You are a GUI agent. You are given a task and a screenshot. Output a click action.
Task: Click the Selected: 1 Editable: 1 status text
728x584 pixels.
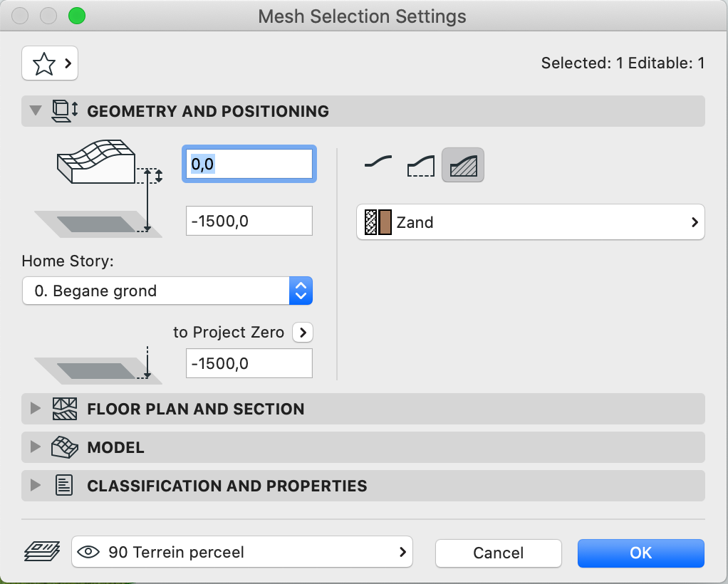point(623,63)
